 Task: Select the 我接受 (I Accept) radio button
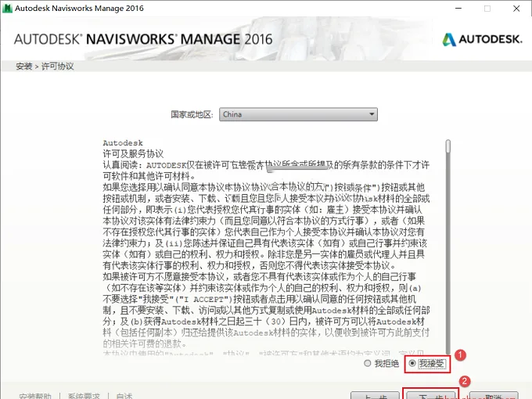[x=412, y=363]
